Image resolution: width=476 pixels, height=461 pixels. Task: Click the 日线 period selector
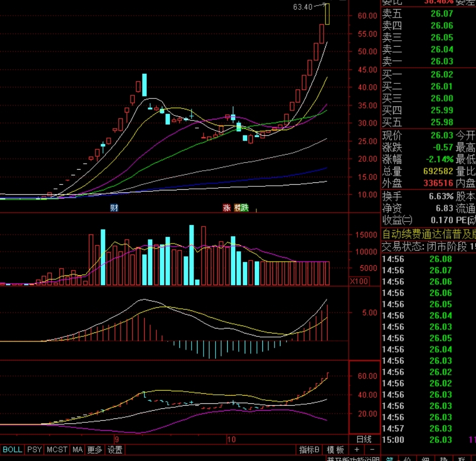364,439
